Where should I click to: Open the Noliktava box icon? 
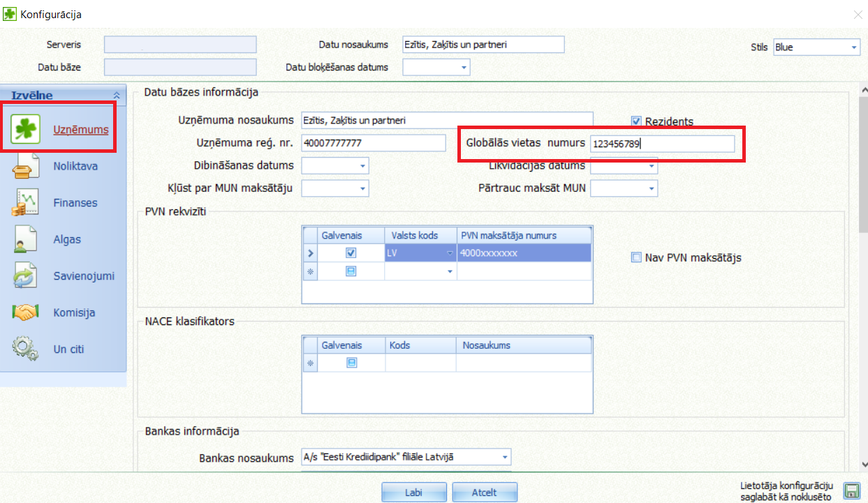26,167
